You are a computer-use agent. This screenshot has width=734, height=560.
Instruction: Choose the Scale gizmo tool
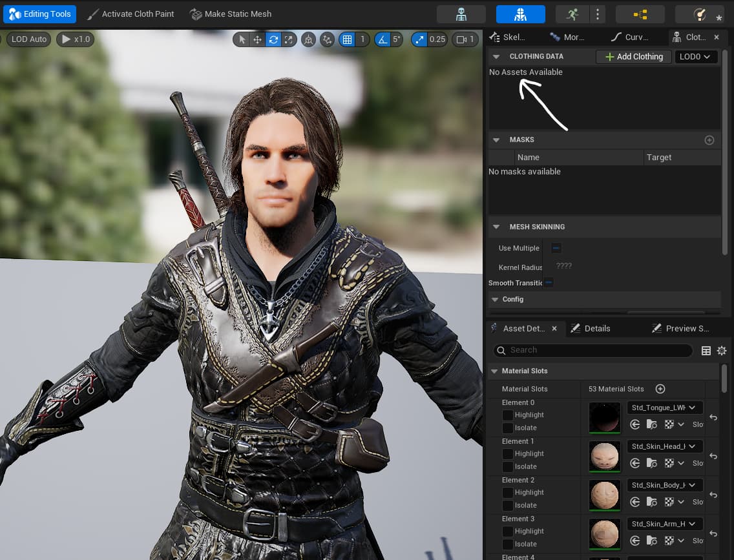coord(289,39)
